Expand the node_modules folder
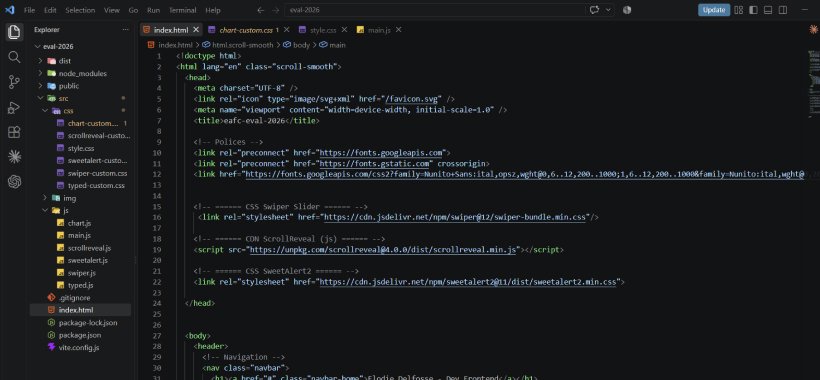This screenshot has width=820, height=380. [41, 73]
